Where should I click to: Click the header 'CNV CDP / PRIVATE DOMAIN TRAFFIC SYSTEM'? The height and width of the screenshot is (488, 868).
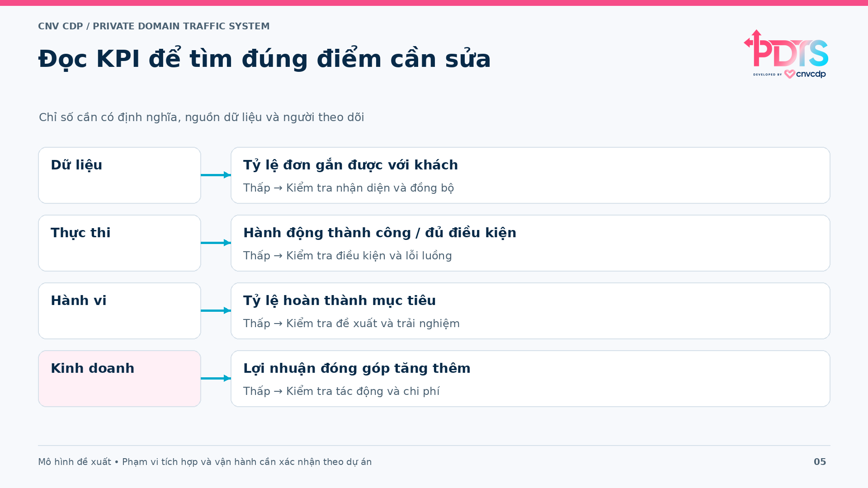pos(154,26)
